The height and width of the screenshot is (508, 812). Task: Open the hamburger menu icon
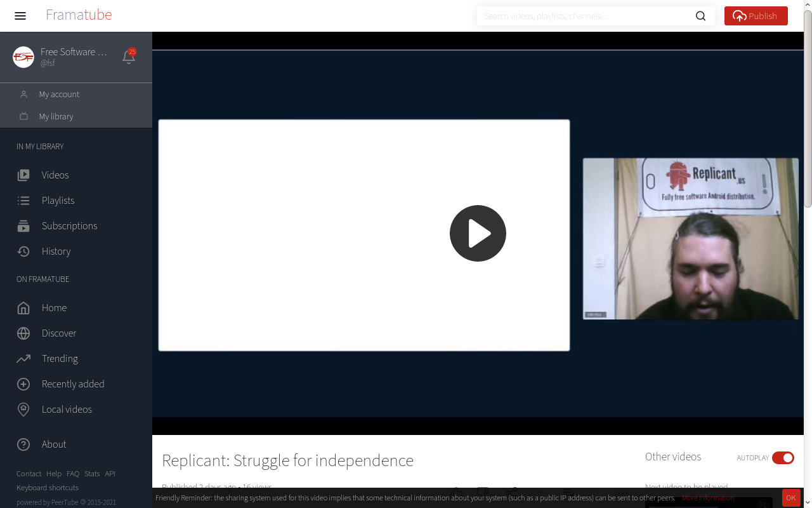(20, 16)
